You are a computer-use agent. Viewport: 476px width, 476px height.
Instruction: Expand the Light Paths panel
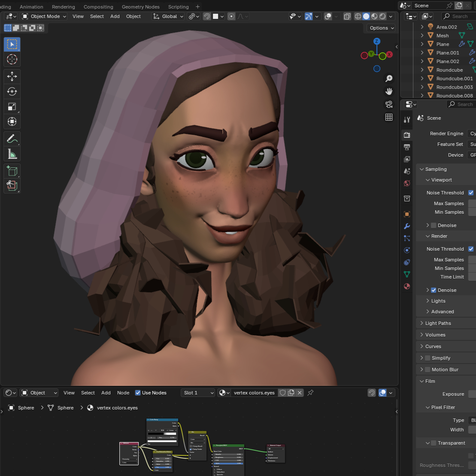[x=438, y=323]
